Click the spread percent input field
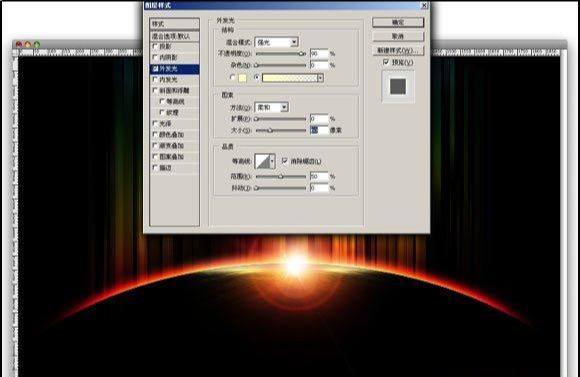 click(319, 119)
